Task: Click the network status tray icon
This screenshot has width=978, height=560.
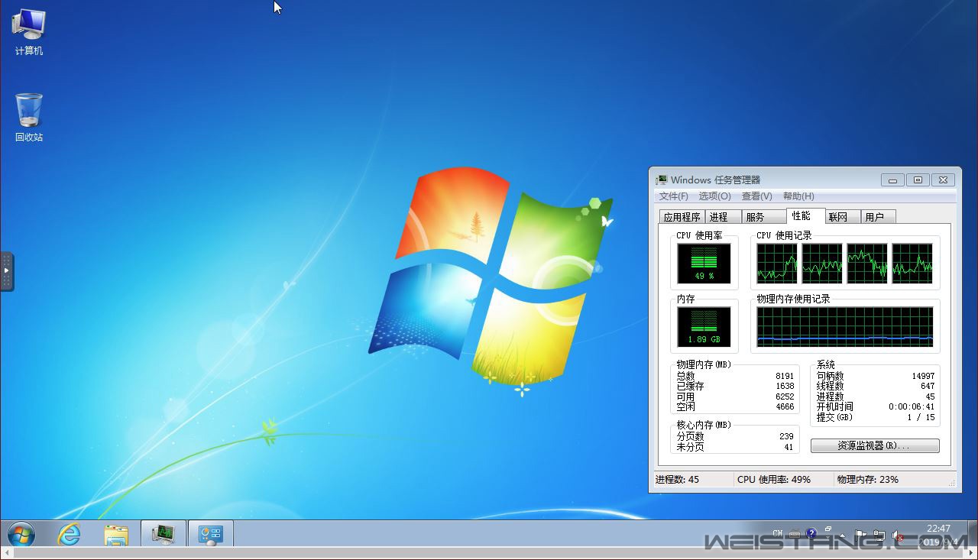Action: click(x=879, y=534)
